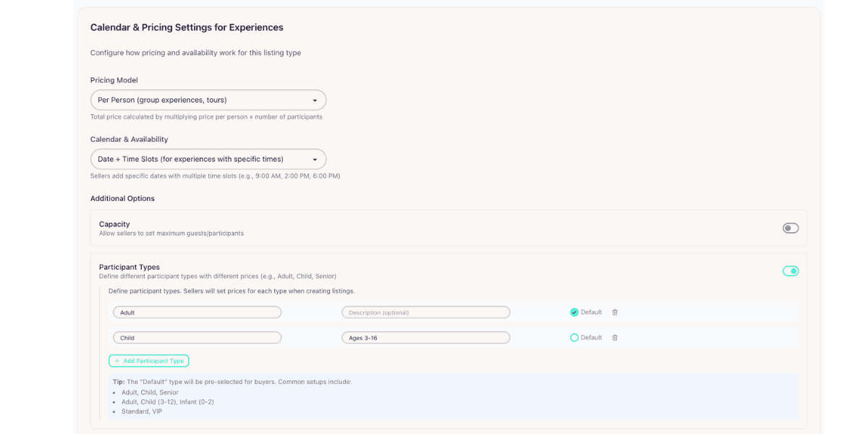Click the checkmark icon next to Adult's Default
Viewport: 868px width, 434px height.
[574, 312]
